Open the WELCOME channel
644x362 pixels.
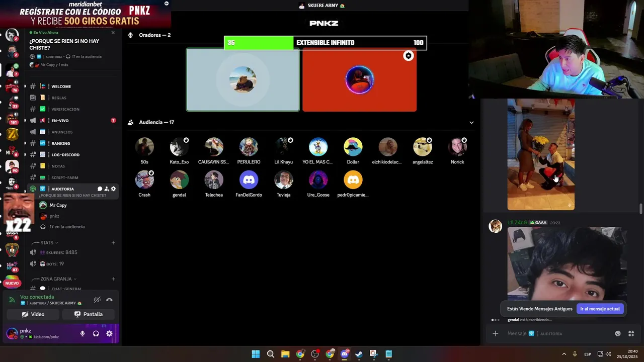72,86
